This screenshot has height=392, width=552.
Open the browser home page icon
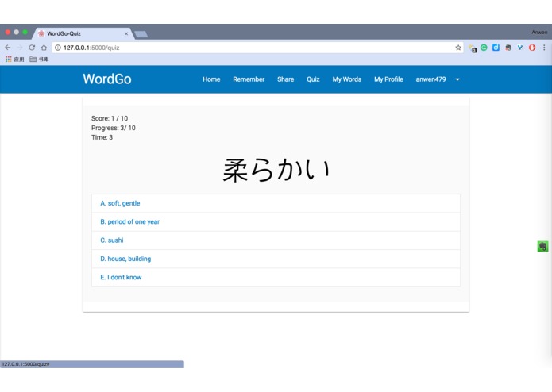coord(44,48)
